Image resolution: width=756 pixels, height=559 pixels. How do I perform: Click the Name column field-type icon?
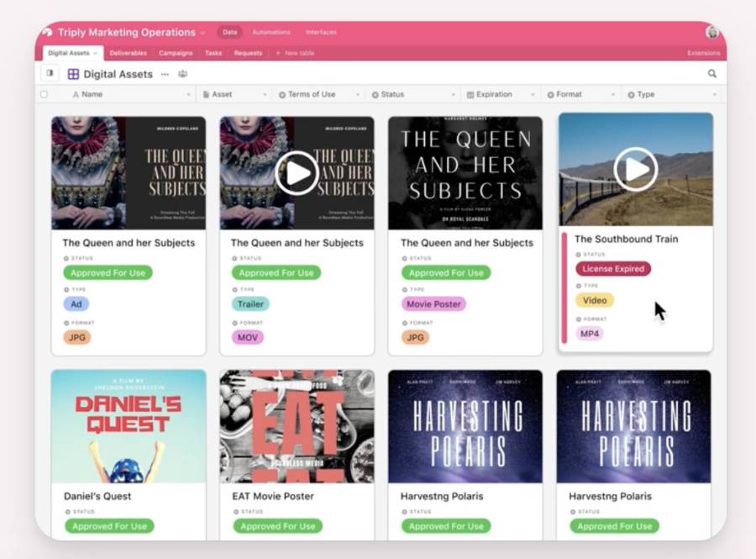[x=76, y=94]
